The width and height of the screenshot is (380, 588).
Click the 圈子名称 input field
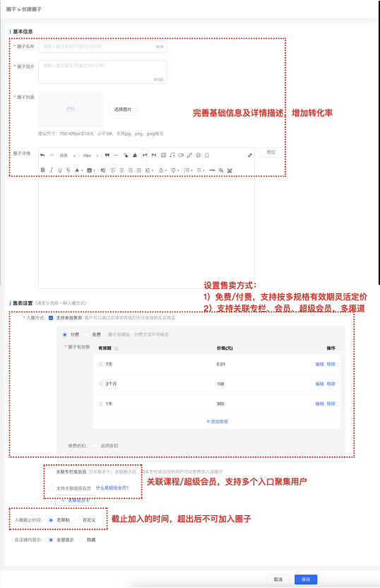coord(102,47)
